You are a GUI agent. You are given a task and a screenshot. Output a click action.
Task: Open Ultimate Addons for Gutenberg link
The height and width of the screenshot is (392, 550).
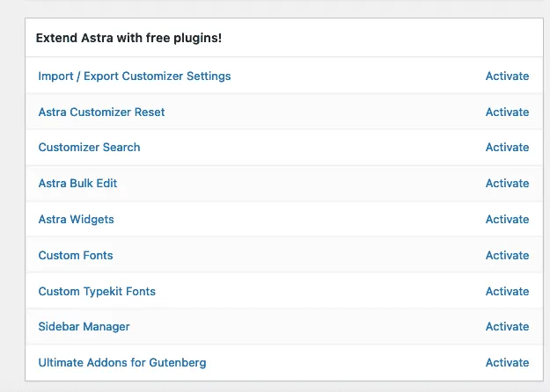pyautogui.click(x=122, y=363)
